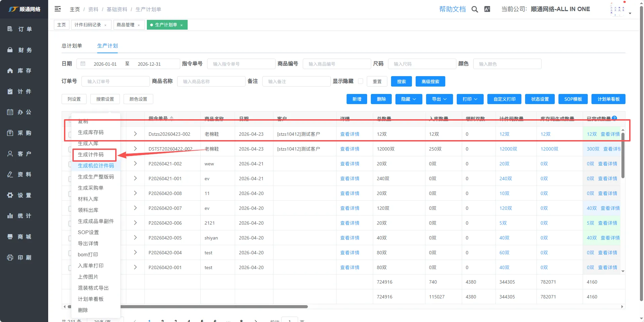Viewport: 644px width, 322px height.
Task: Click the 指令单号 input field
Action: click(x=241, y=64)
